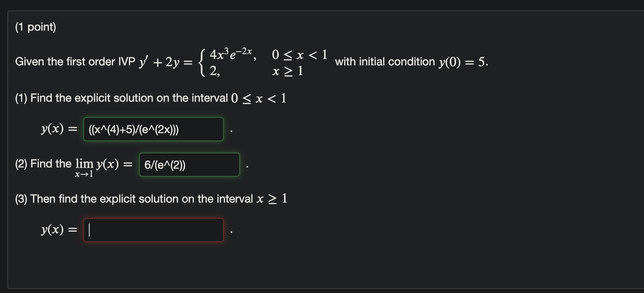Click the interval 0 ≤ x < 1 text
644x293 pixels.
299,54
